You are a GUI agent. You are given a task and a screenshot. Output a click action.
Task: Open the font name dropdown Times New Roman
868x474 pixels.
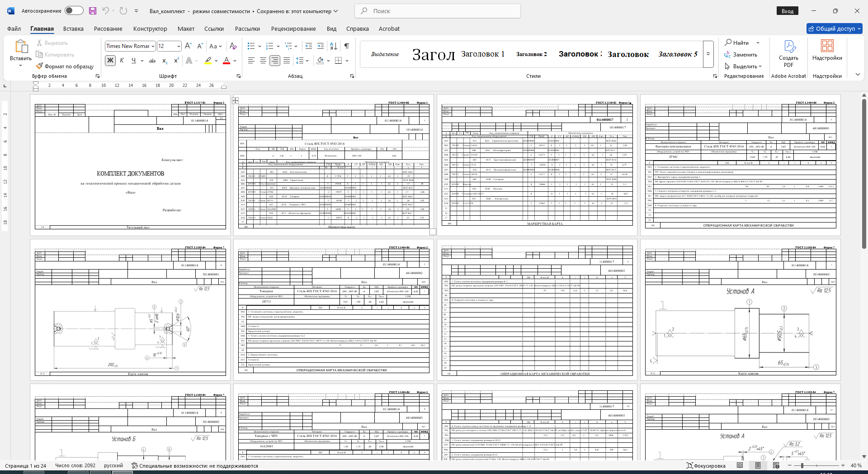(130, 46)
